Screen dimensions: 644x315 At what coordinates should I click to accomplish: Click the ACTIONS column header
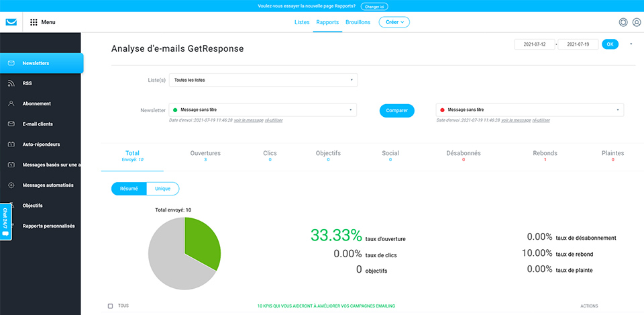589,306
